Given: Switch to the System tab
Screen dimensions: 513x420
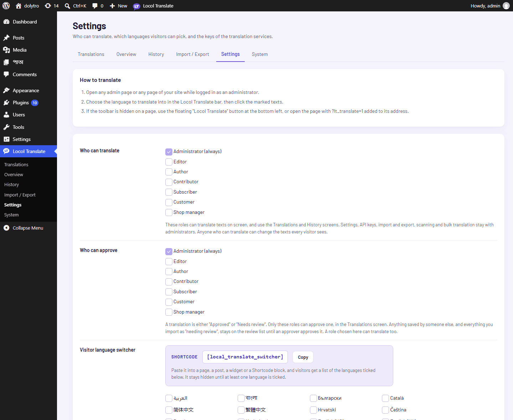Looking at the screenshot, I should click(260, 54).
